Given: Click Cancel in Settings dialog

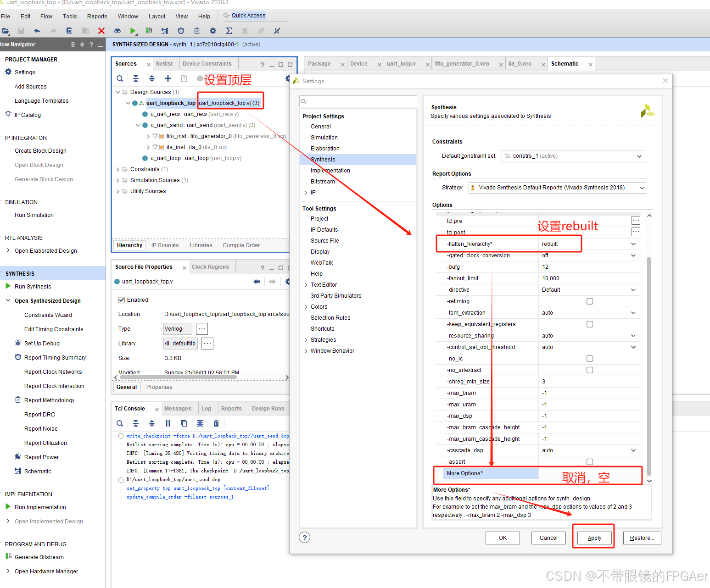Looking at the screenshot, I should pos(548,538).
